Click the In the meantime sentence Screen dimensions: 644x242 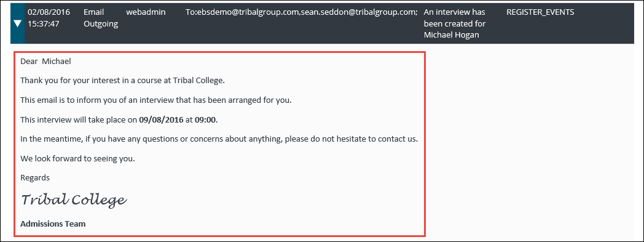point(219,139)
